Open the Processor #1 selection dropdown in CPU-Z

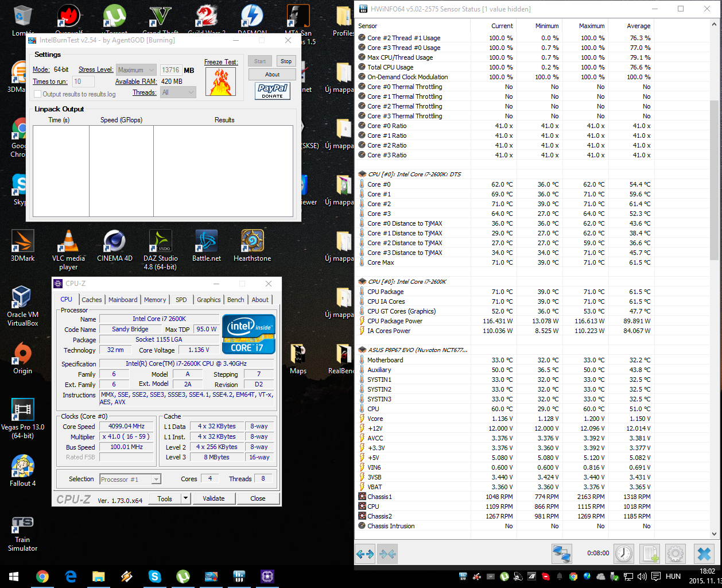click(130, 479)
